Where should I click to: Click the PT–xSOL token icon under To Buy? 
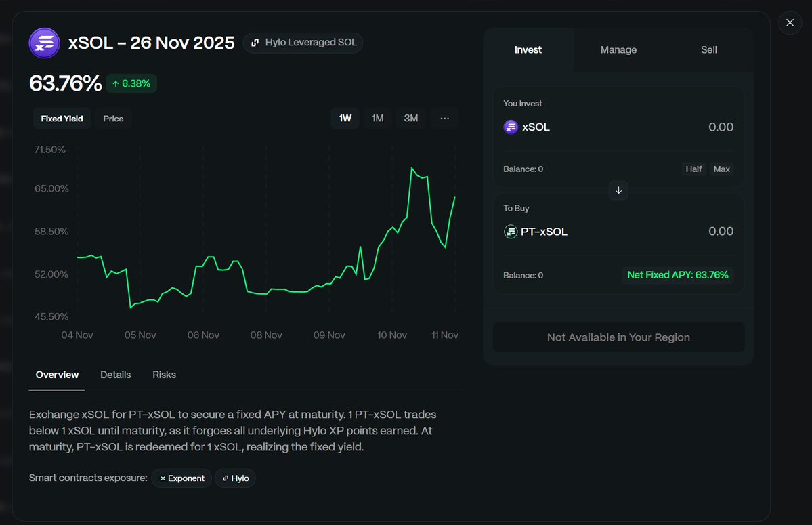click(x=510, y=231)
